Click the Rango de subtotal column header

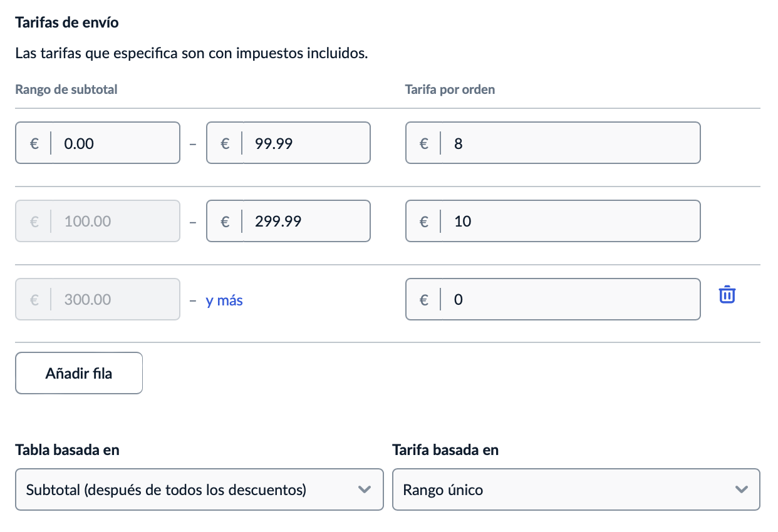tap(66, 89)
